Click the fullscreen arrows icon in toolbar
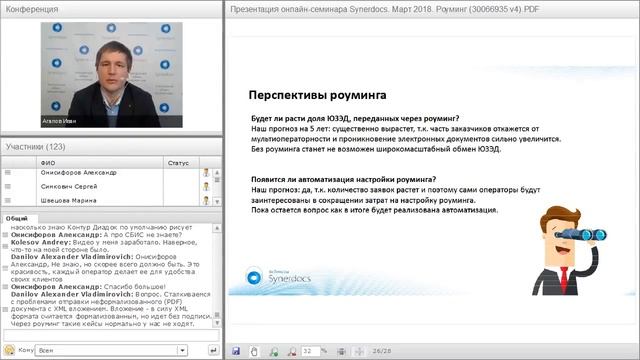Viewport: 640px width, 360px height. [x=359, y=351]
